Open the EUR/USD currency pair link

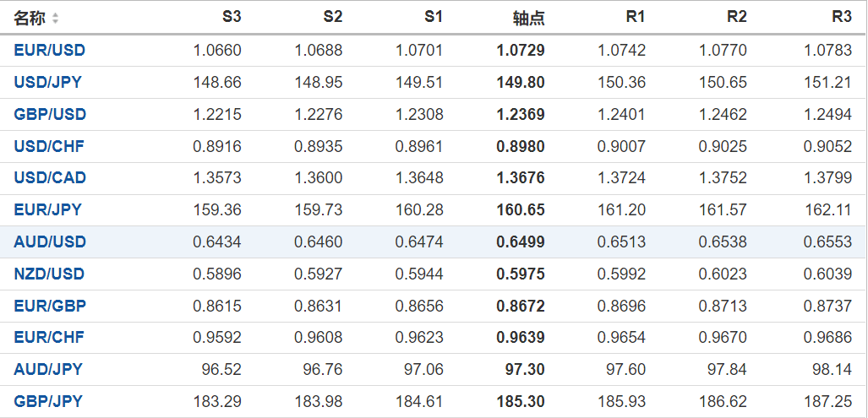click(x=50, y=51)
